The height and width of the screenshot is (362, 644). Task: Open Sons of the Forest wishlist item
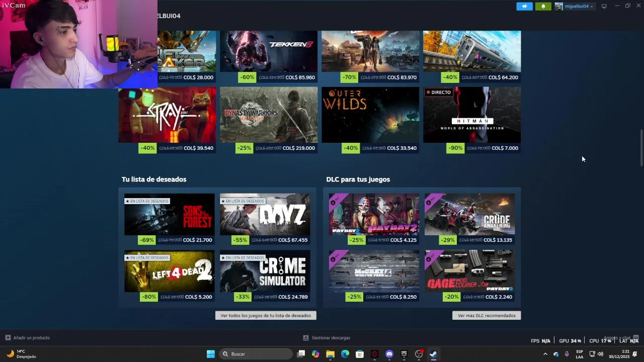point(170,214)
